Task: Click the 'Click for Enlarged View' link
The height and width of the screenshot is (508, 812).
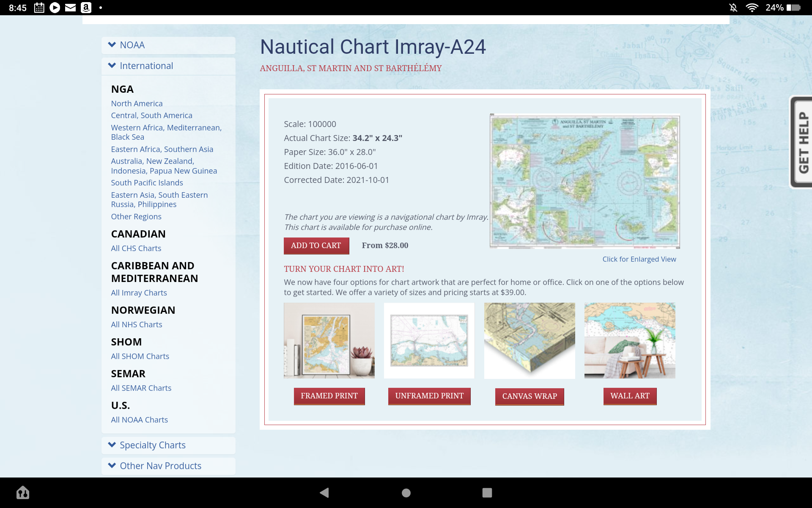Action: coord(639,259)
